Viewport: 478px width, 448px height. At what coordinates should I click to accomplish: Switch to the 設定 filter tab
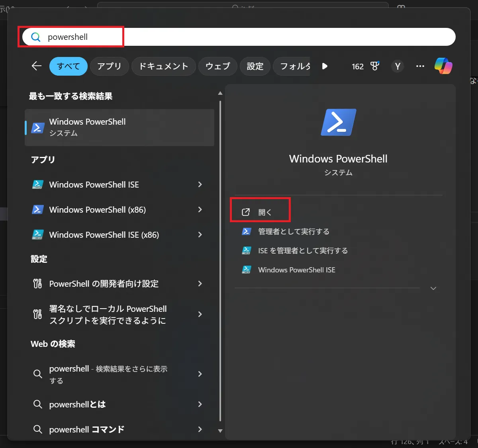click(x=255, y=66)
